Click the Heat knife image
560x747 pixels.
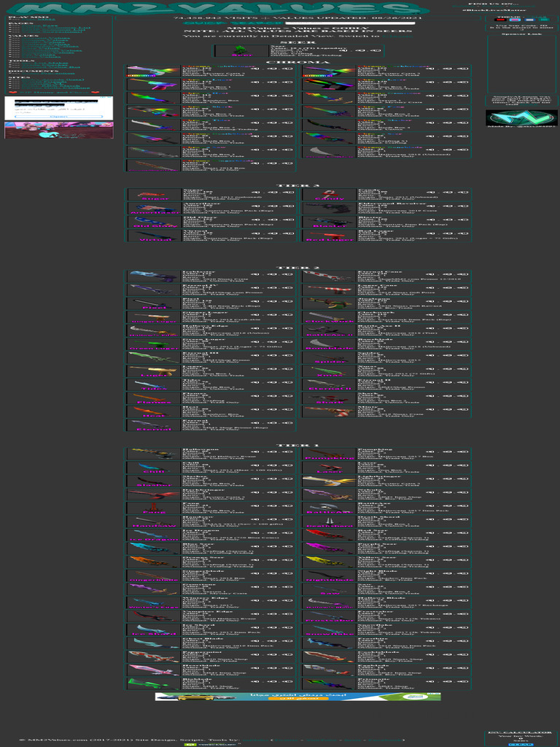click(155, 412)
